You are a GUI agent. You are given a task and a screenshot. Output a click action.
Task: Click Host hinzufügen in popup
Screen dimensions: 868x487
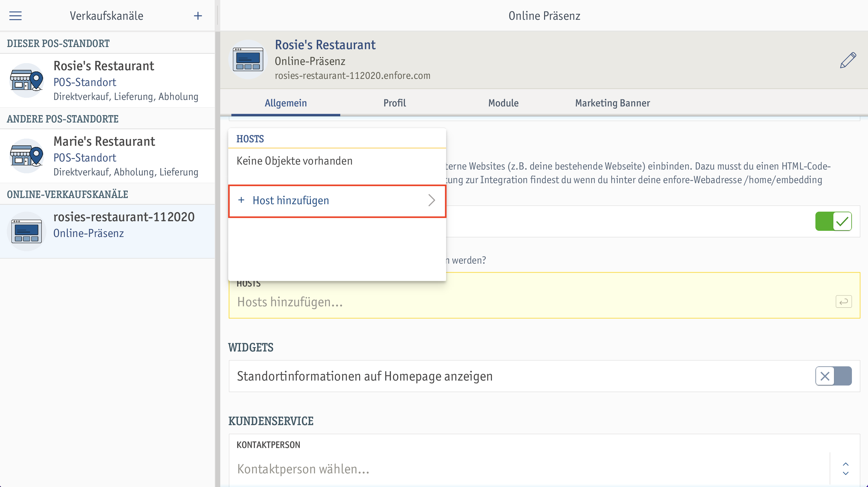pos(337,201)
